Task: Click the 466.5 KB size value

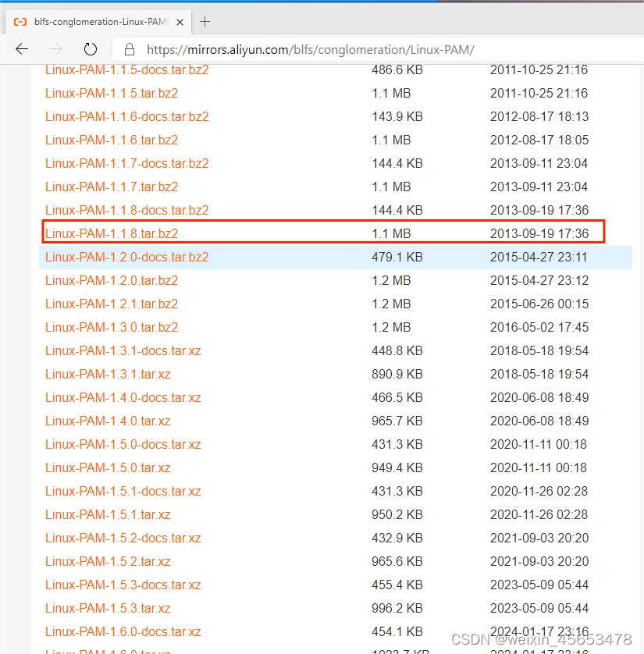Action: [397, 397]
